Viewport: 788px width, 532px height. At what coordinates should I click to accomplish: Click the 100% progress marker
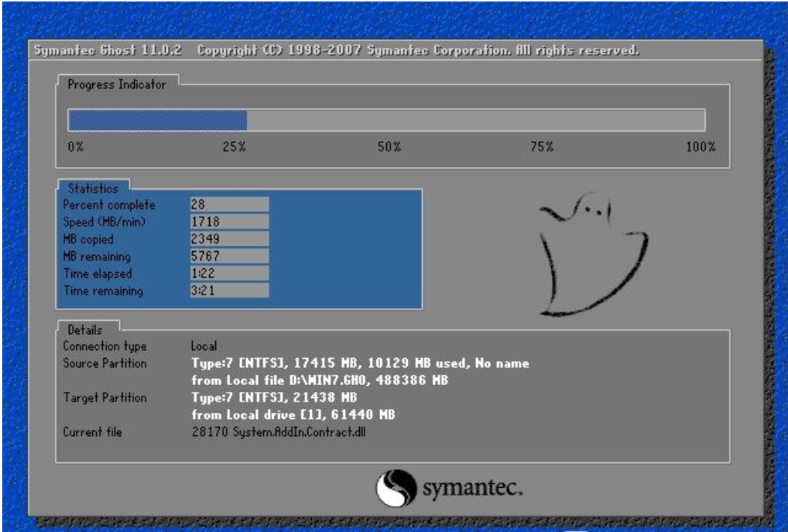coord(700,147)
